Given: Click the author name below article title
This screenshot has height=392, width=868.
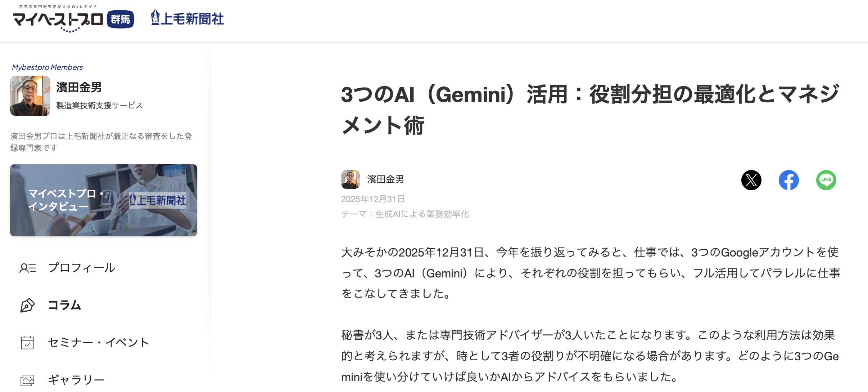Looking at the screenshot, I should pos(385,179).
